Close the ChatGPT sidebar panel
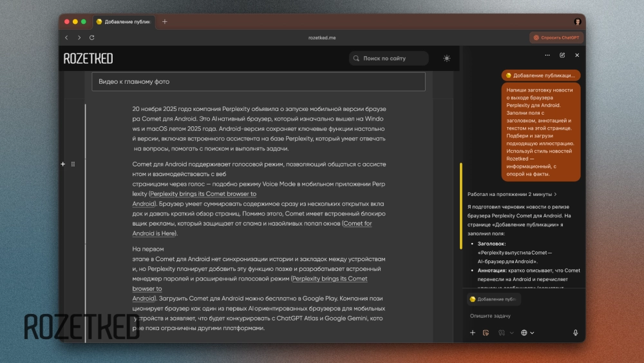 click(577, 55)
